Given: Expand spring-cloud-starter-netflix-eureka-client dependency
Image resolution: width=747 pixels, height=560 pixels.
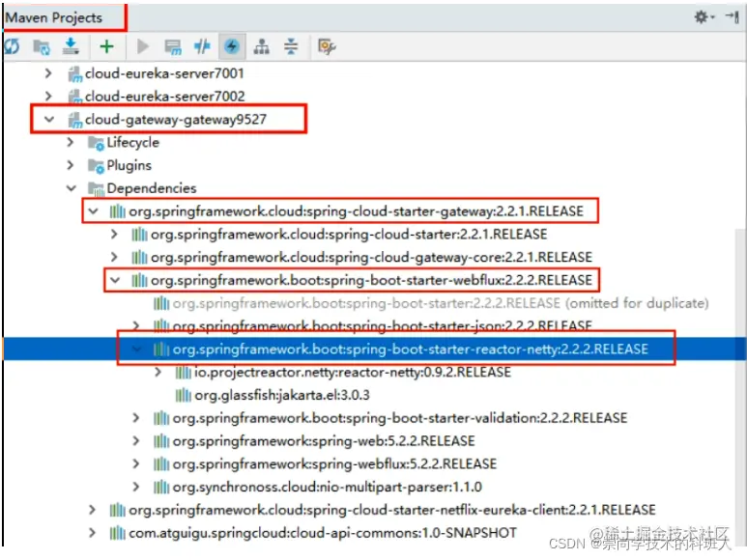Looking at the screenshot, I should pyautogui.click(x=93, y=510).
